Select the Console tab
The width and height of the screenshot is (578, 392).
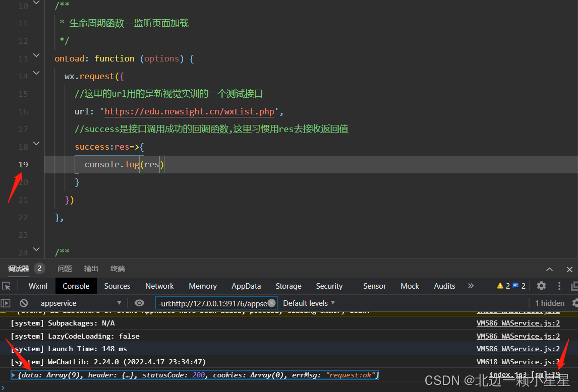point(76,286)
